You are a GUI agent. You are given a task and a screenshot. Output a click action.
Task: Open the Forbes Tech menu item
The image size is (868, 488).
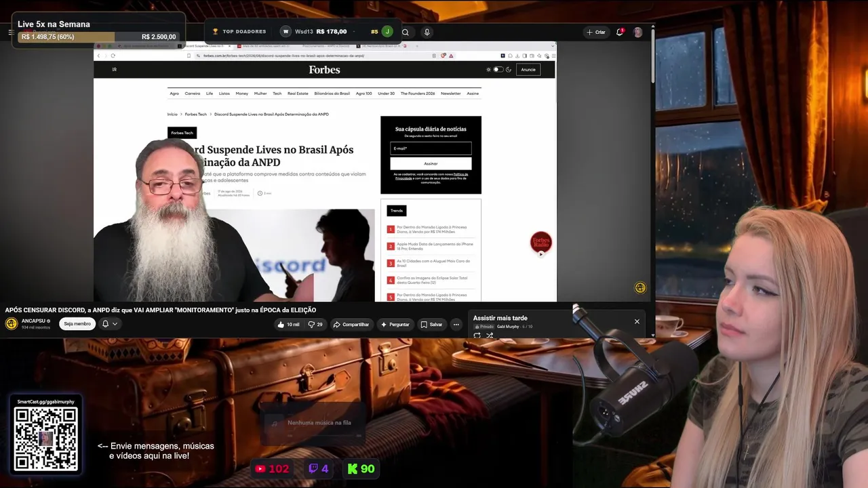pyautogui.click(x=277, y=94)
